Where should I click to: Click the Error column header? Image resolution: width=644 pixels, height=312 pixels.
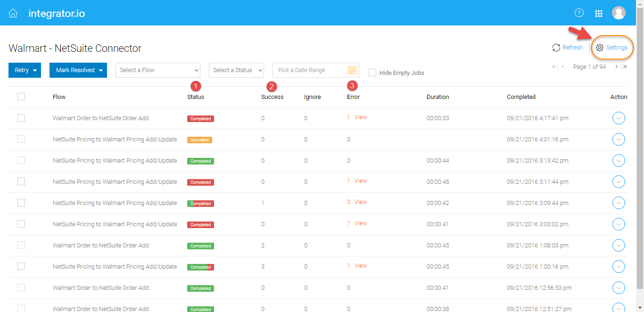coord(353,97)
